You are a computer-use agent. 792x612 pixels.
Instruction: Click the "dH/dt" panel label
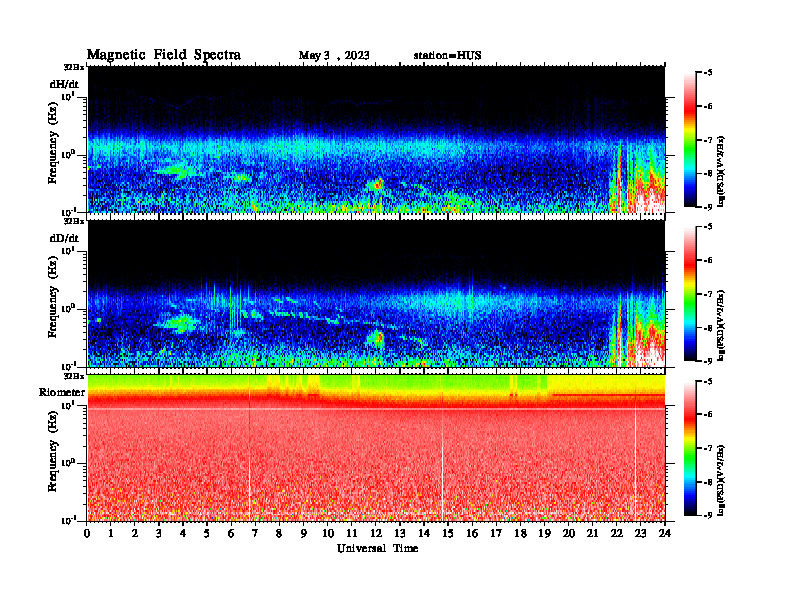pos(64,84)
